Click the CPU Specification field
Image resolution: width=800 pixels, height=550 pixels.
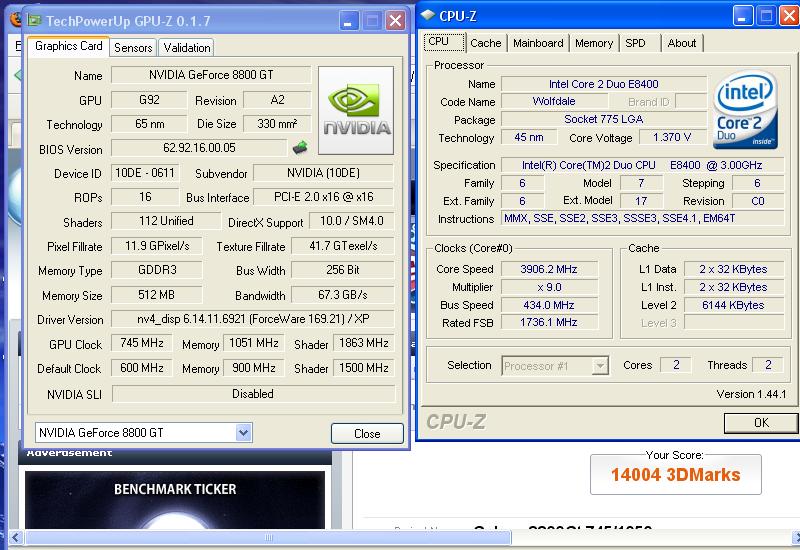[642, 165]
